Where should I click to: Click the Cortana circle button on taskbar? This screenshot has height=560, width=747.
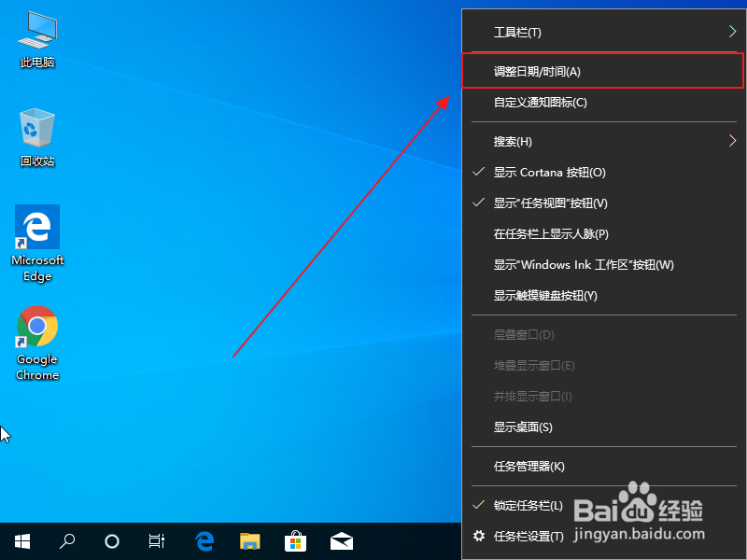pos(112,540)
